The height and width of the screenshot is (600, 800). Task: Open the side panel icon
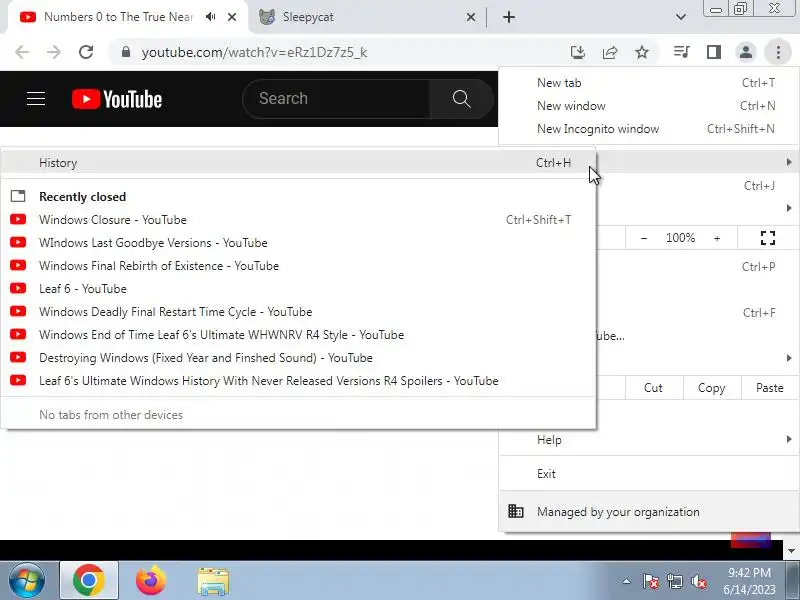pos(714,52)
